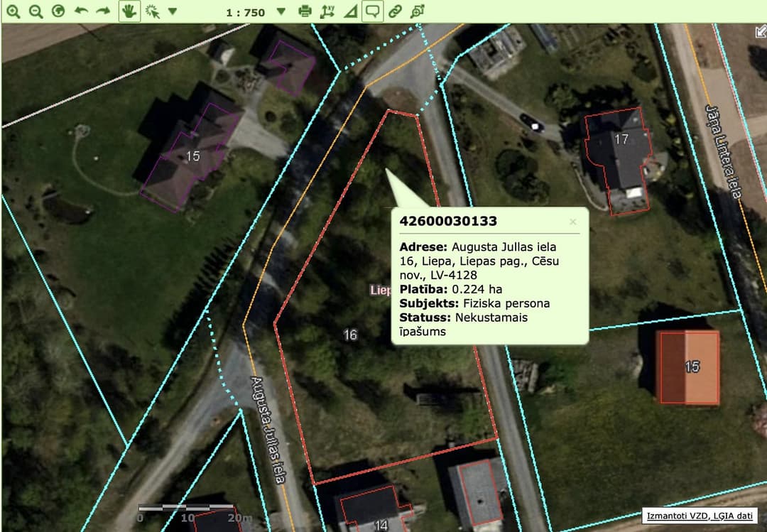Click the zoom out magnifier tool

point(36,12)
